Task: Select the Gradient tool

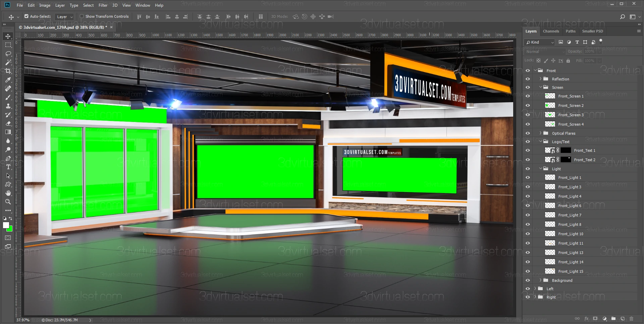Action: pyautogui.click(x=8, y=132)
